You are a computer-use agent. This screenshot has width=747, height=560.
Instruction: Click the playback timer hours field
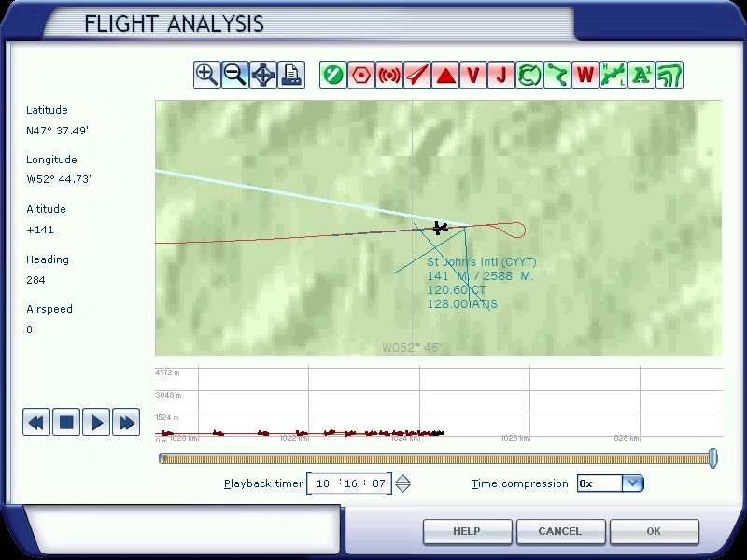pos(323,483)
